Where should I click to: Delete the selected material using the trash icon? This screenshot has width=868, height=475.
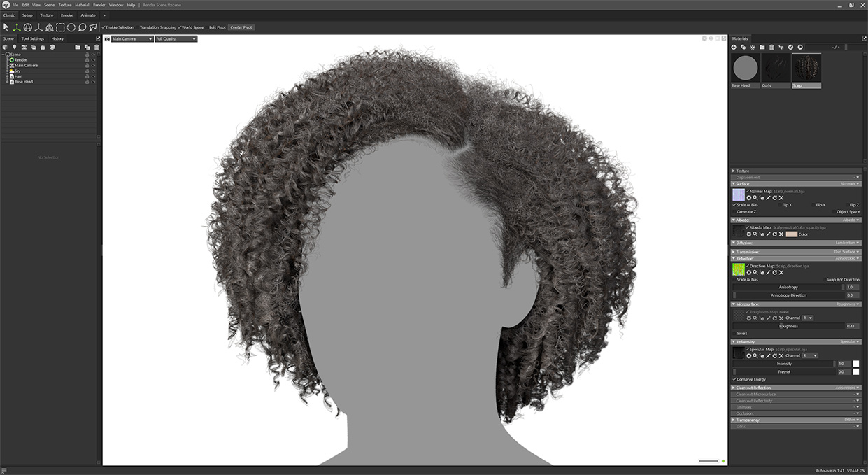771,47
